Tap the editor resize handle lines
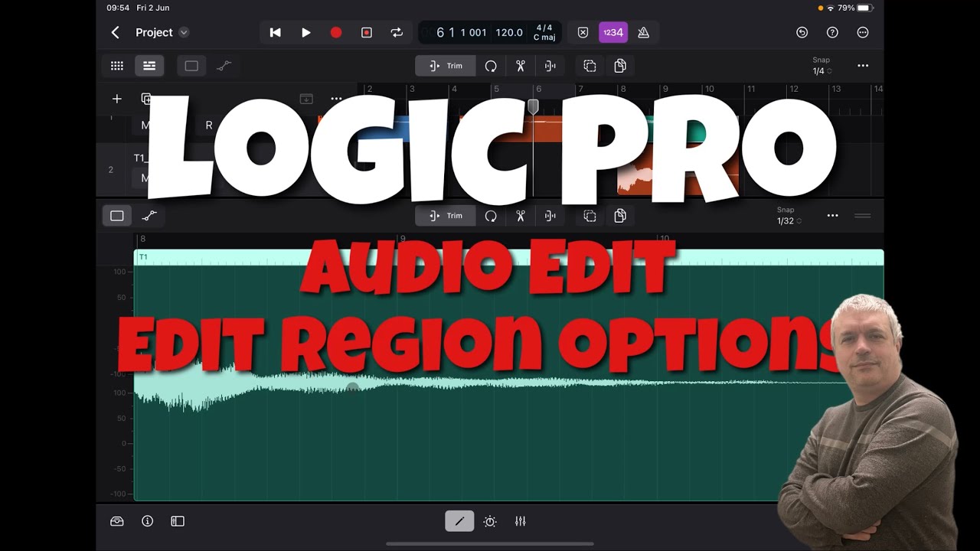Viewport: 980px width, 551px height. pos(863,216)
